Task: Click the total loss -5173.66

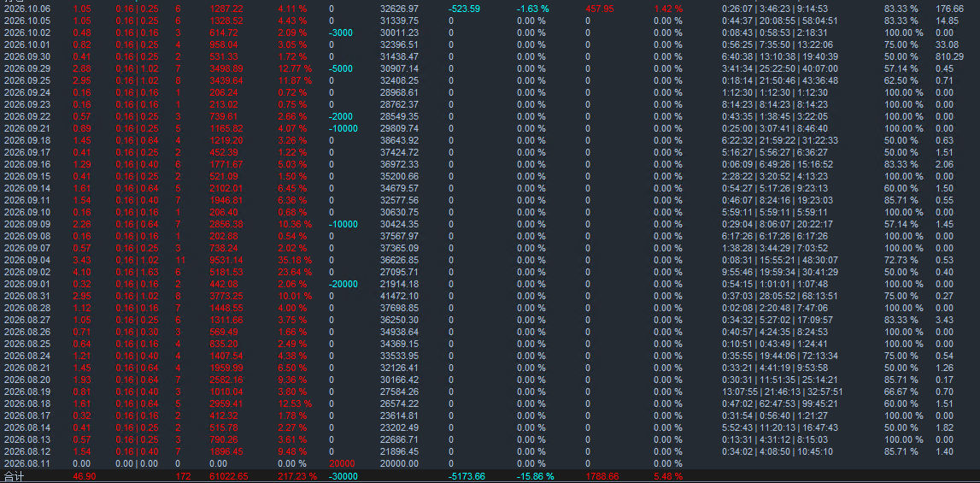Action: click(467, 476)
